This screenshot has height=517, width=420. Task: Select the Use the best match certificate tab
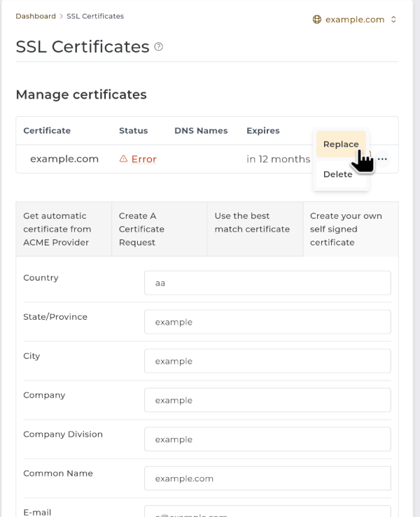tap(255, 229)
